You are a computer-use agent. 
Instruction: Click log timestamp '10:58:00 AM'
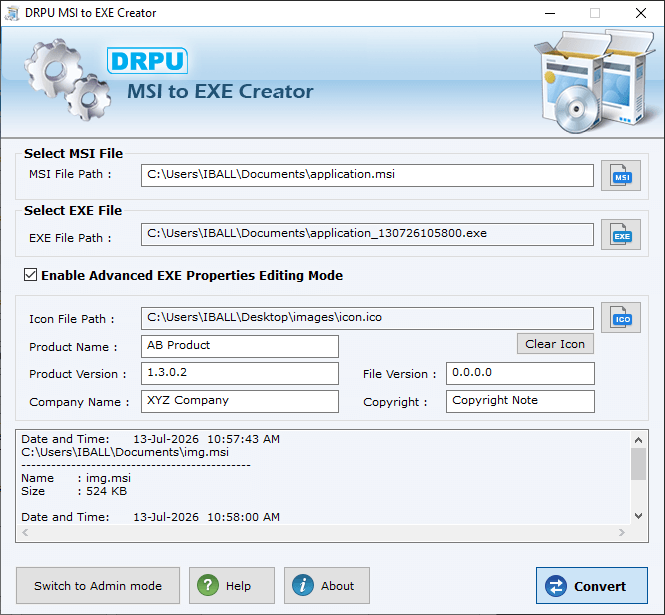click(x=243, y=517)
